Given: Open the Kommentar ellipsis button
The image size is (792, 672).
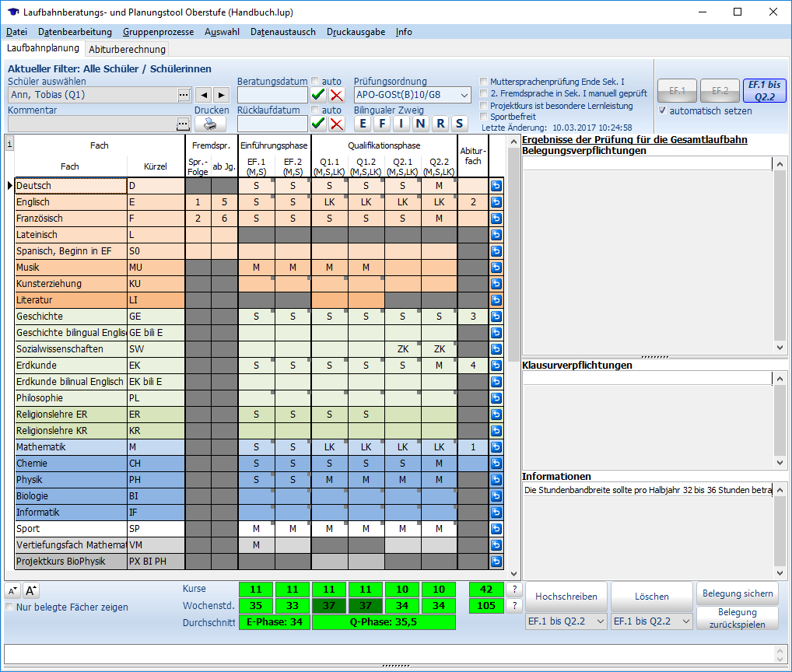Looking at the screenshot, I should click(184, 124).
